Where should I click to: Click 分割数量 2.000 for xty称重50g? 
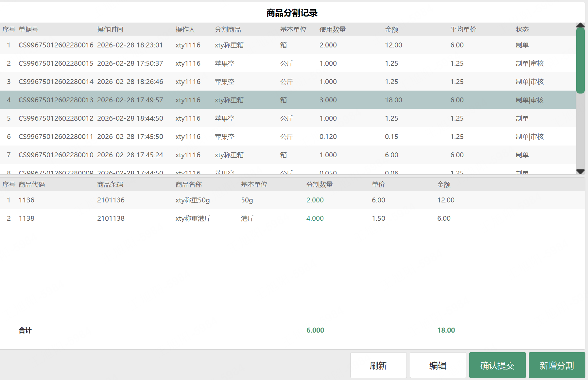(315, 200)
